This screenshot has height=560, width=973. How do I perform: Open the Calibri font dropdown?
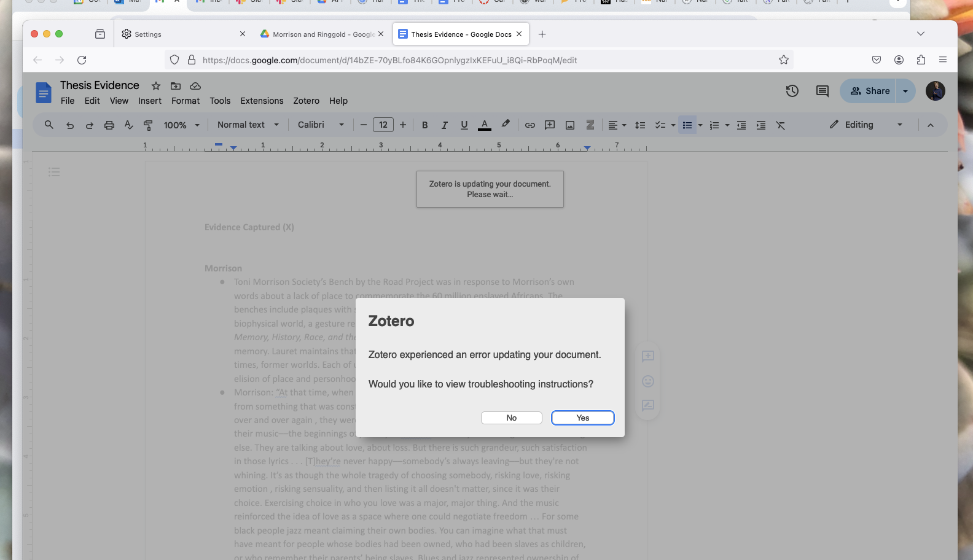click(x=321, y=125)
